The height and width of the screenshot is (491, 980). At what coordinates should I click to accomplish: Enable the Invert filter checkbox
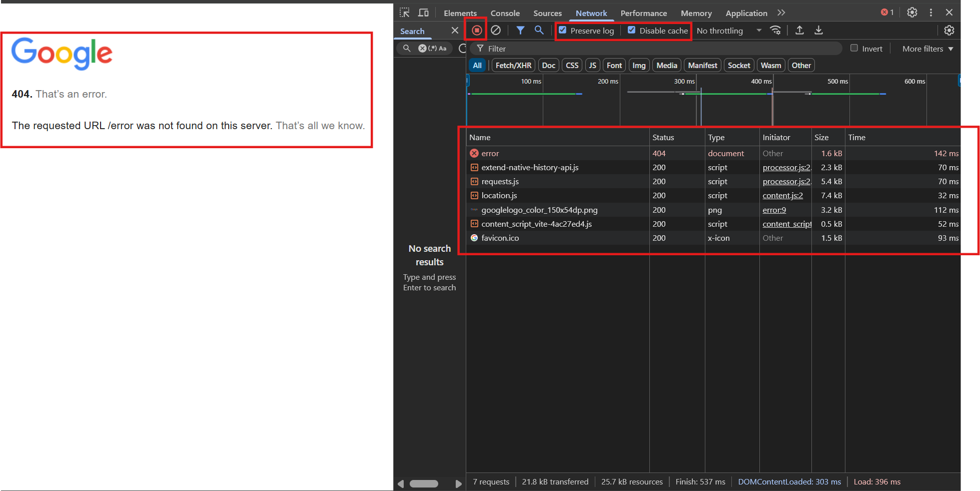(x=854, y=48)
